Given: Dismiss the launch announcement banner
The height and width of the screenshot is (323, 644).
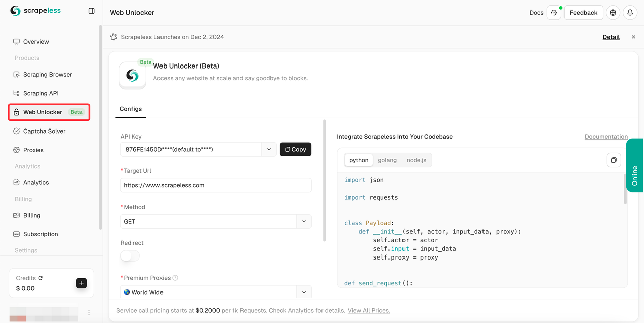Looking at the screenshot, I should 633,37.
